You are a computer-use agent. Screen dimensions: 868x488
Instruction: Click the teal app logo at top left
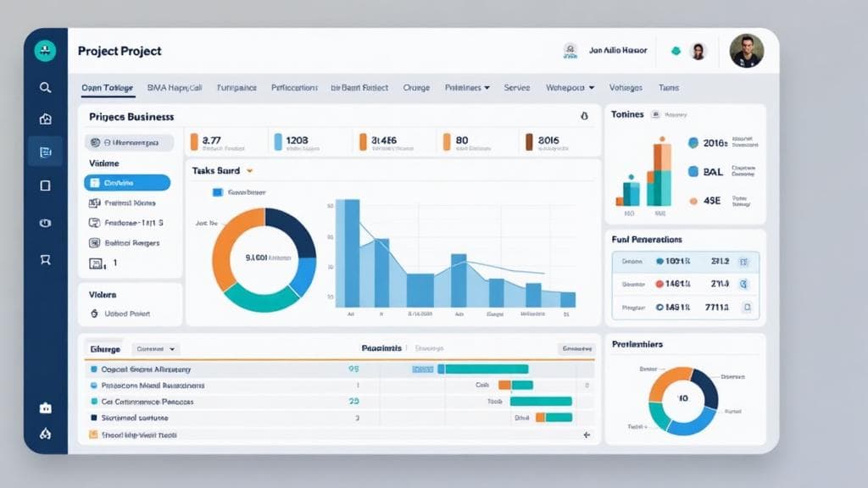point(45,50)
